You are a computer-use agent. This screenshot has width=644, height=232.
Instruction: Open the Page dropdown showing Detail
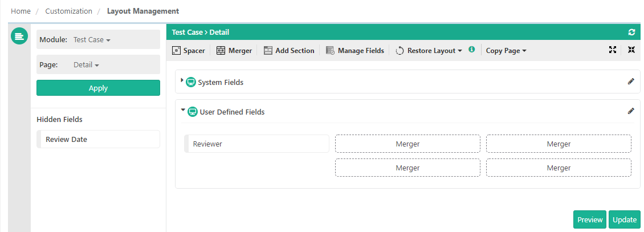tap(86, 65)
